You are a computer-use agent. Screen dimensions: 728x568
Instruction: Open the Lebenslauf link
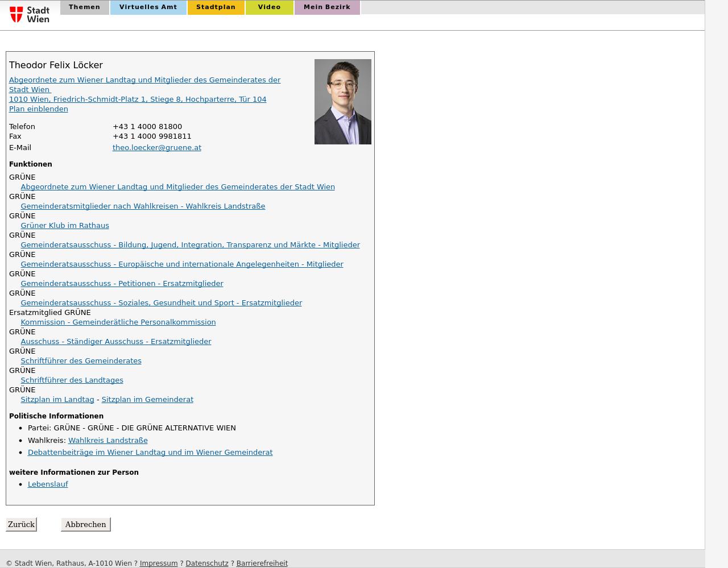tap(48, 484)
